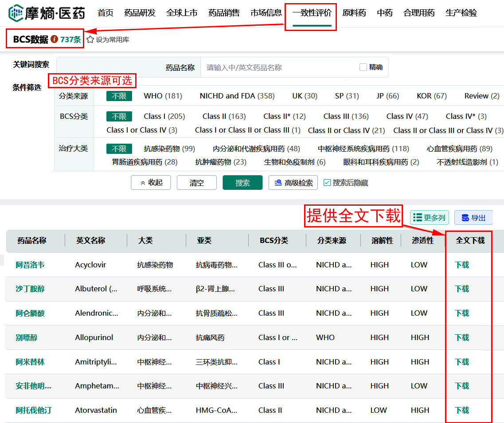Click the 导出 export icon button
The width and height of the screenshot is (504, 423).
coord(473,218)
